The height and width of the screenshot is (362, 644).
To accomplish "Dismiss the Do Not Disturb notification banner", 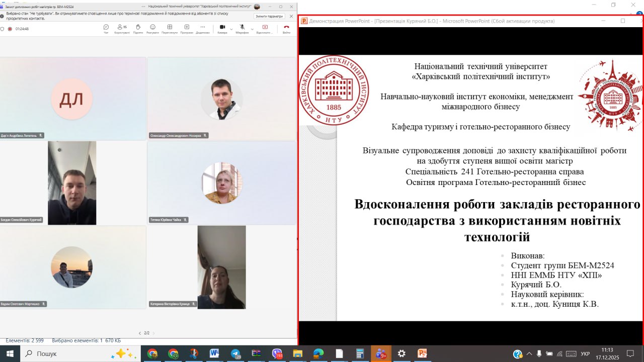I will tap(291, 16).
